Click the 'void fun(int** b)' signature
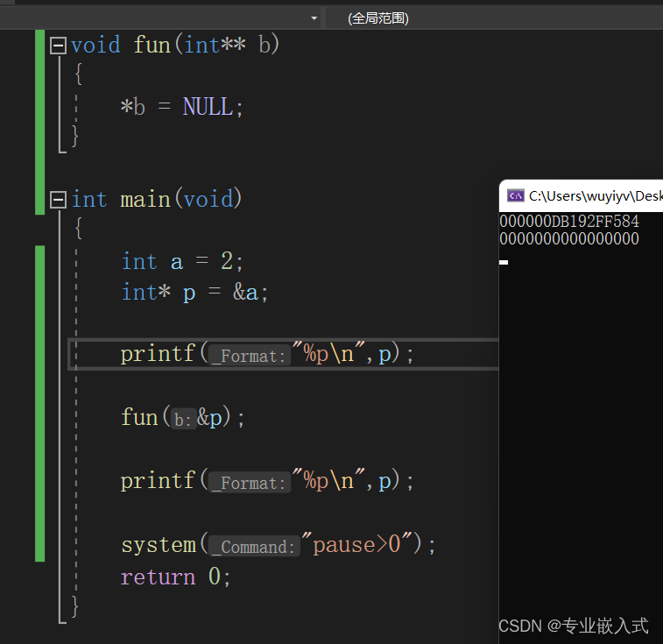The height and width of the screenshot is (644, 663). [x=175, y=45]
